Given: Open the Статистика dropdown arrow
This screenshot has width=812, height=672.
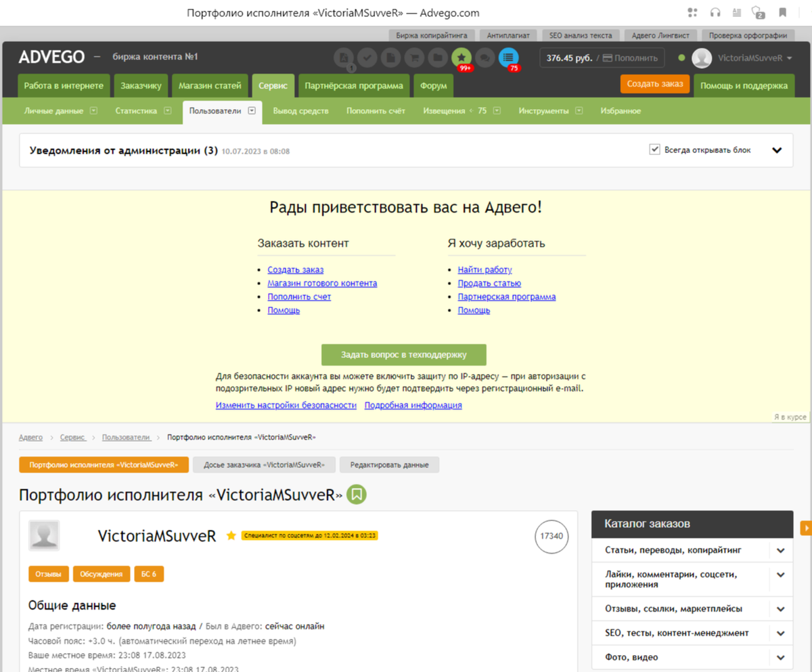Looking at the screenshot, I should click(x=167, y=111).
